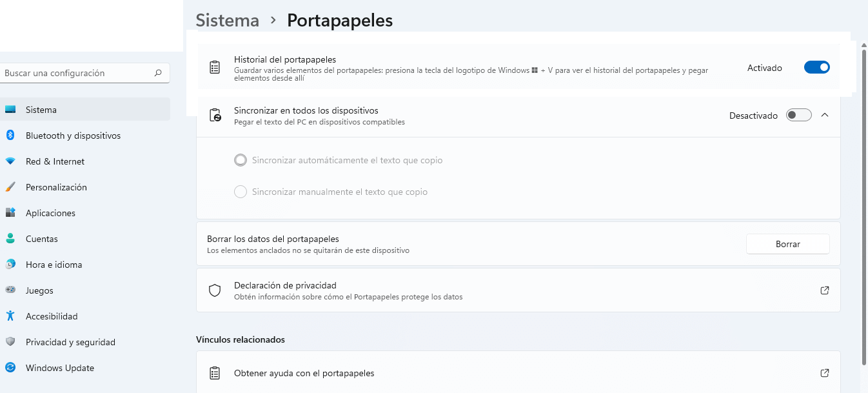The width and height of the screenshot is (868, 393).
Task: Click the Borrar button
Action: [788, 244]
